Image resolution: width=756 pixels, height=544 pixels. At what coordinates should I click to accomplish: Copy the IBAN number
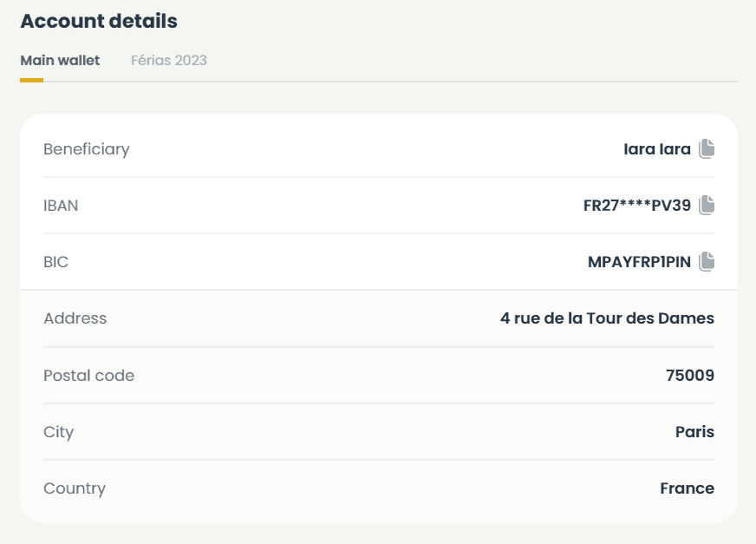point(707,206)
